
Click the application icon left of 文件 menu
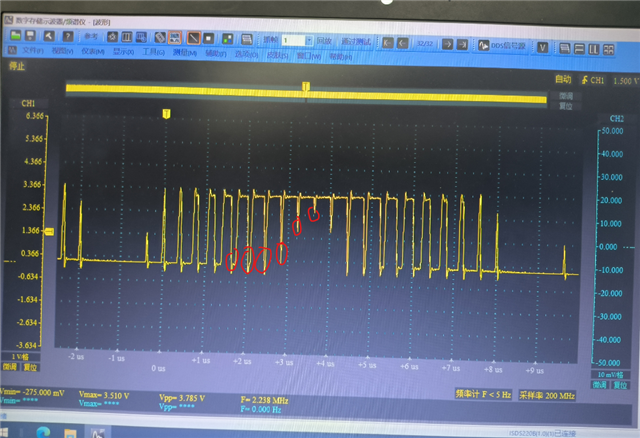(x=12, y=50)
